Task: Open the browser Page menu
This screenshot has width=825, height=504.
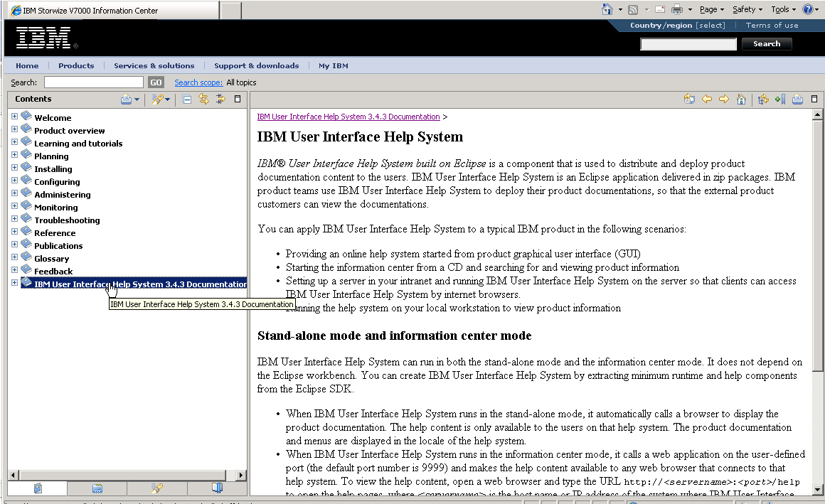Action: click(x=711, y=9)
